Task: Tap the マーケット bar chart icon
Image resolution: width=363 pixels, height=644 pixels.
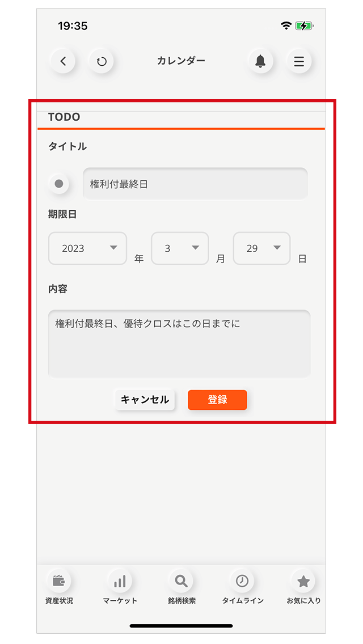Action: [x=120, y=581]
